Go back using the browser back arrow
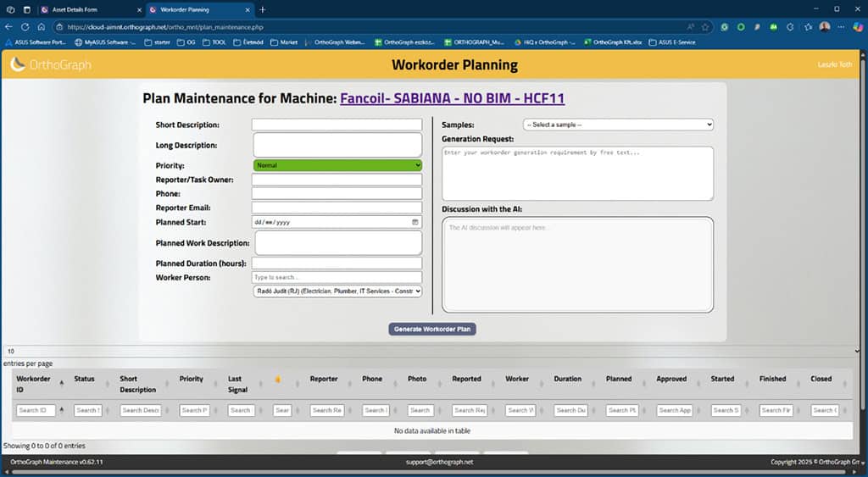 pyautogui.click(x=8, y=26)
